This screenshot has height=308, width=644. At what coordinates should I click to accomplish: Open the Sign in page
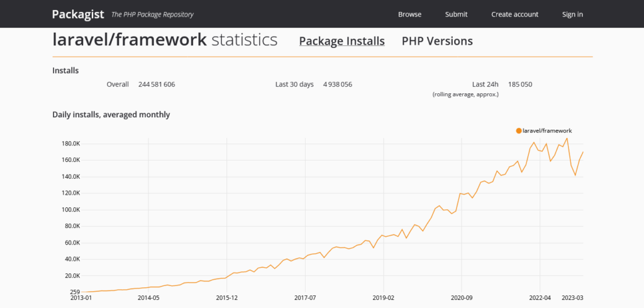(x=572, y=14)
